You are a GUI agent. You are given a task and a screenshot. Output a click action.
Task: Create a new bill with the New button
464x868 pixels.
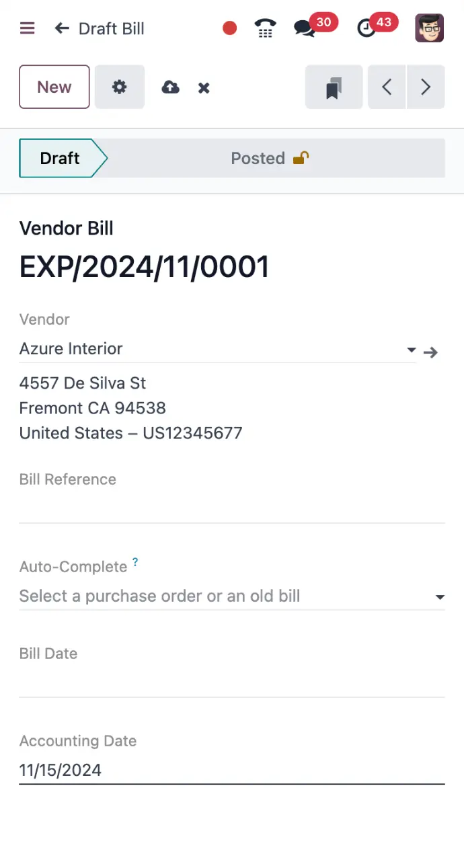54,87
